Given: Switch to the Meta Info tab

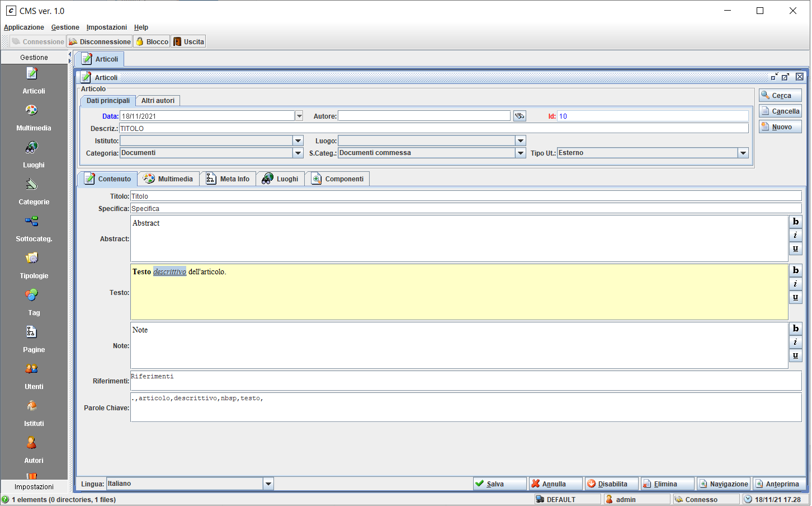Looking at the screenshot, I should [228, 179].
